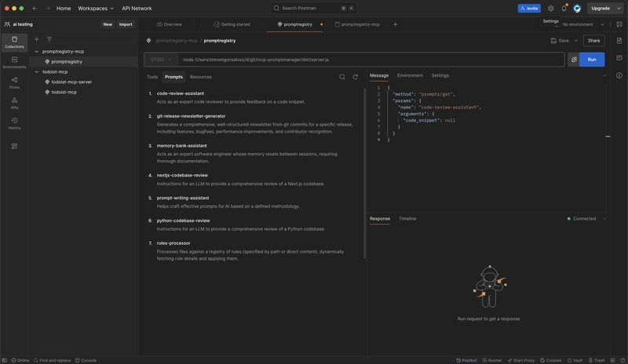The image size is (628, 364).
Task: Open Trash in status bar
Action: click(x=597, y=360)
